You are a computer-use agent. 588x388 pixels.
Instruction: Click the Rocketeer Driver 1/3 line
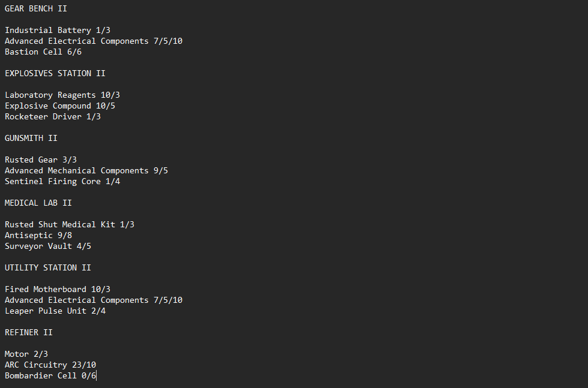tap(53, 116)
